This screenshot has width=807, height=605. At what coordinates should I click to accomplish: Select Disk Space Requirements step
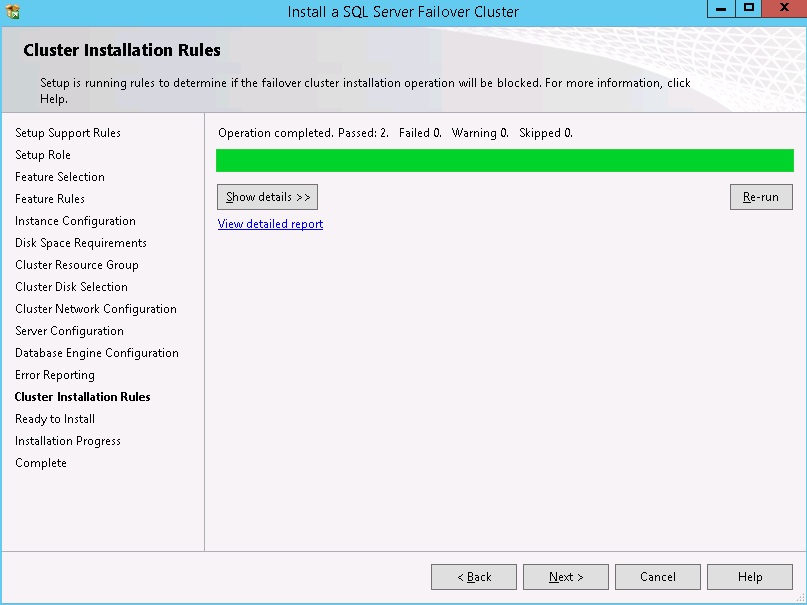(x=81, y=243)
